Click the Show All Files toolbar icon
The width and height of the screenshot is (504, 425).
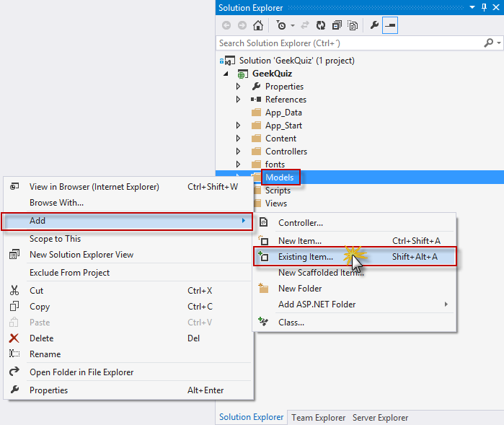[x=353, y=25]
